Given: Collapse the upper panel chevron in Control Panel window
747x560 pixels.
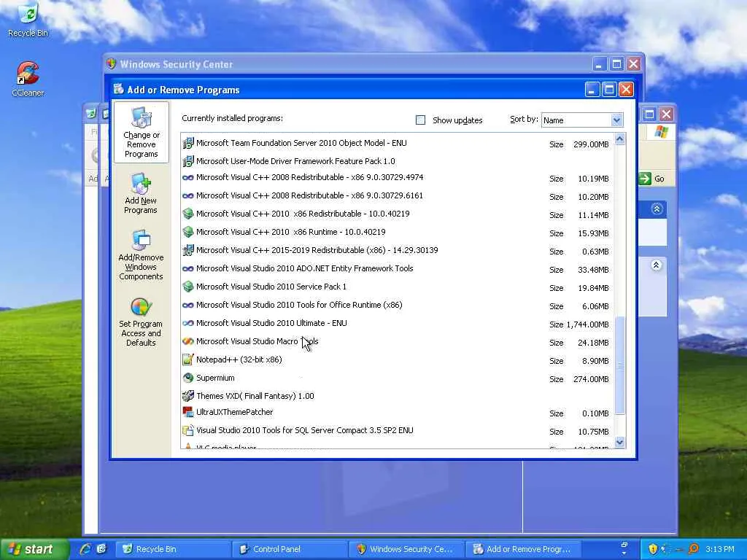Looking at the screenshot, I should [657, 209].
